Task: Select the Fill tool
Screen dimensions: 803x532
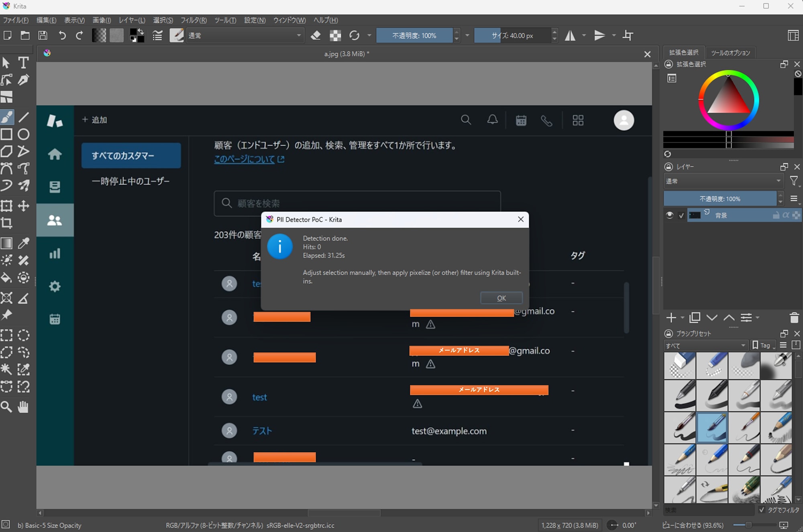Action: click(6, 277)
